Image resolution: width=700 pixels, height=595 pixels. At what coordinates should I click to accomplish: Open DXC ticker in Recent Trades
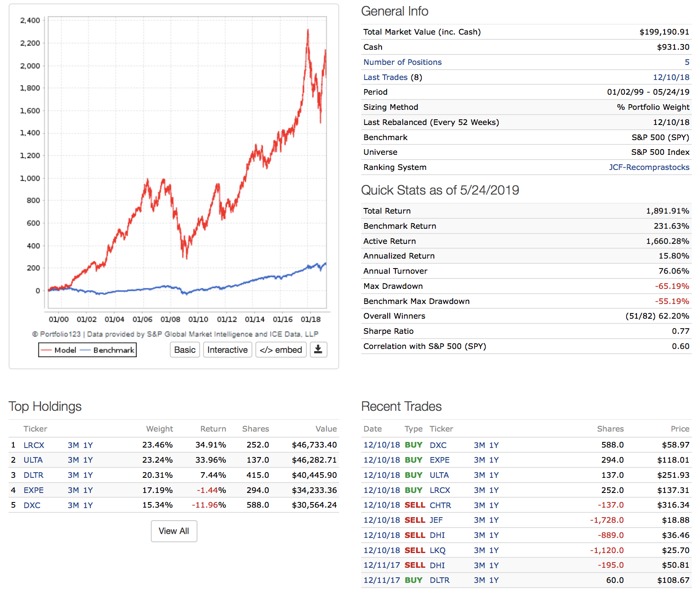pos(438,445)
